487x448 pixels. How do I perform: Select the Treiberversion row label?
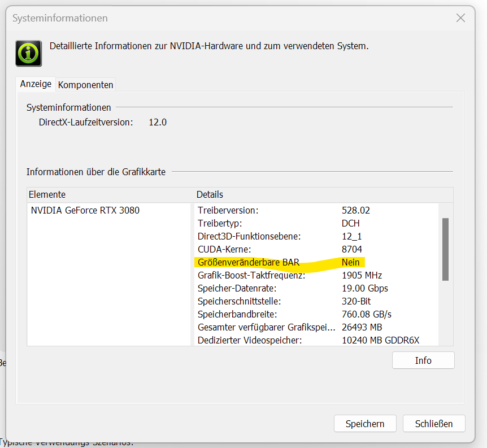[228, 210]
